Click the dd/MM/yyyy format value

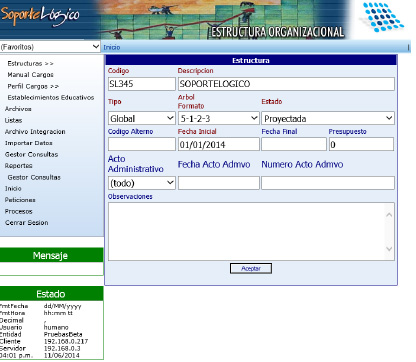[x=62, y=306]
